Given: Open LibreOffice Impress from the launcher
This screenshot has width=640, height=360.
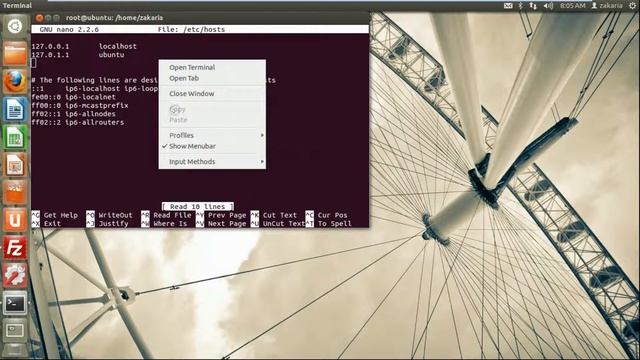Looking at the screenshot, I should (15, 164).
